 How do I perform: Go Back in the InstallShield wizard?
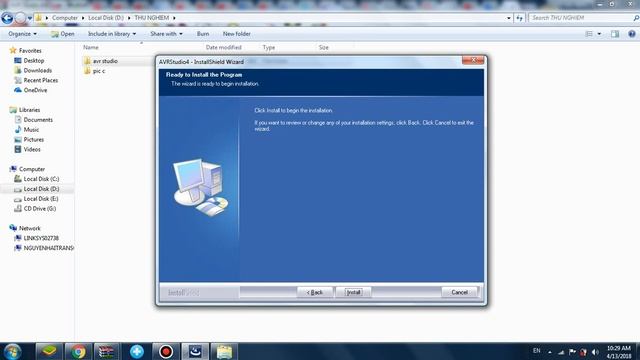pyautogui.click(x=315, y=292)
